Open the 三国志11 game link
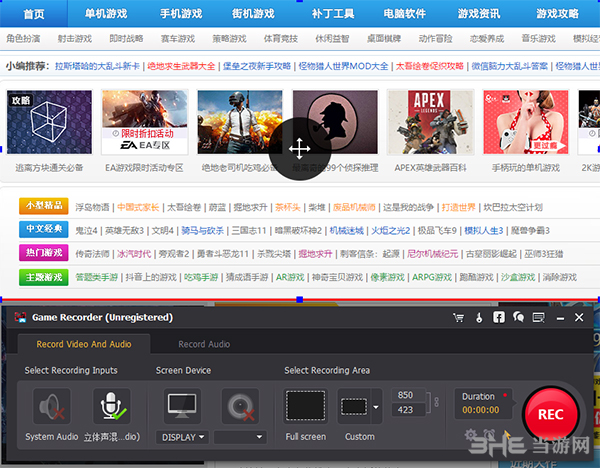 249,231
